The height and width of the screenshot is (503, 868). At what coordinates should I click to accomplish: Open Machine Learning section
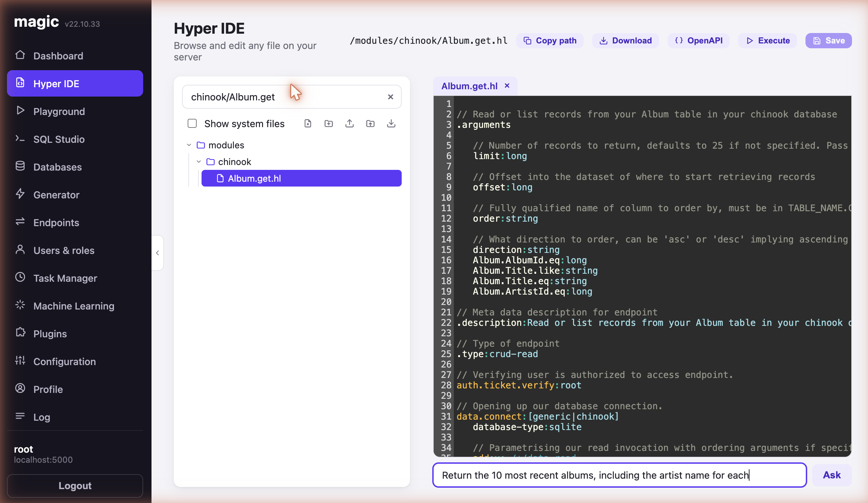pyautogui.click(x=75, y=306)
